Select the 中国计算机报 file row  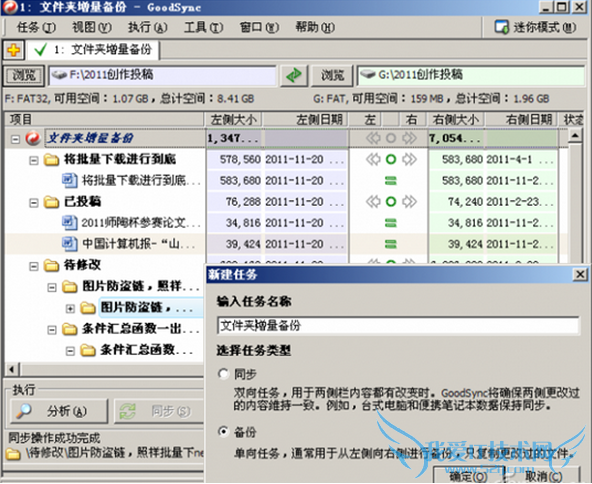coord(287,244)
